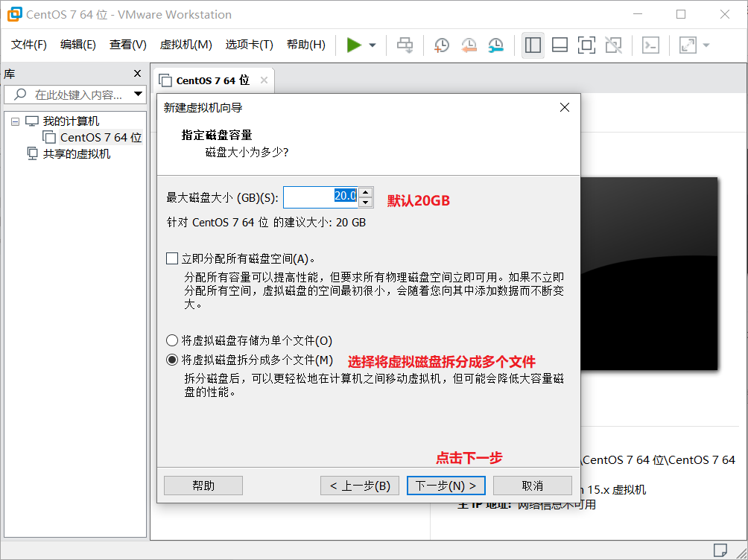Select 共享的虚拟机 in library tree
The image size is (748, 560).
pos(76,154)
